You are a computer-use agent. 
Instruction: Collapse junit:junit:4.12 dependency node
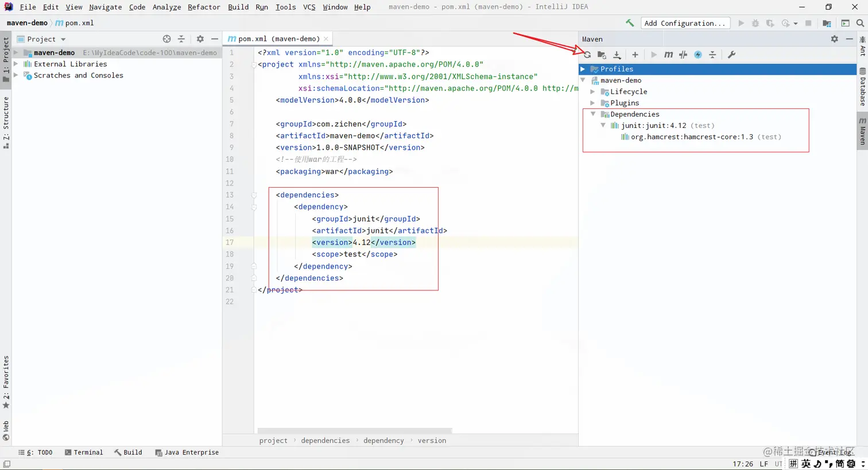pyautogui.click(x=603, y=126)
